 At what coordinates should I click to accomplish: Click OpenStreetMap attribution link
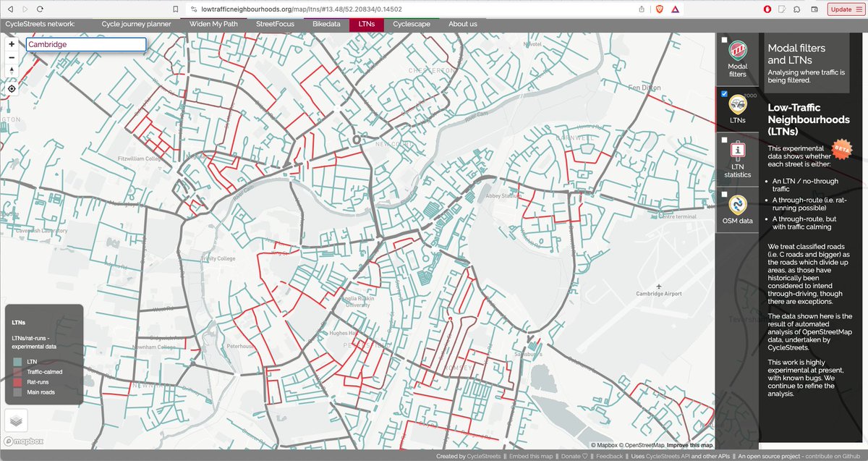[641, 445]
